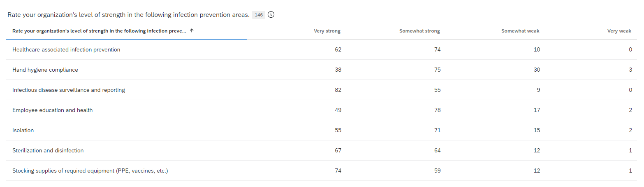The image size is (644, 187).
Task: Click the truncated first column header label
Action: (99, 31)
